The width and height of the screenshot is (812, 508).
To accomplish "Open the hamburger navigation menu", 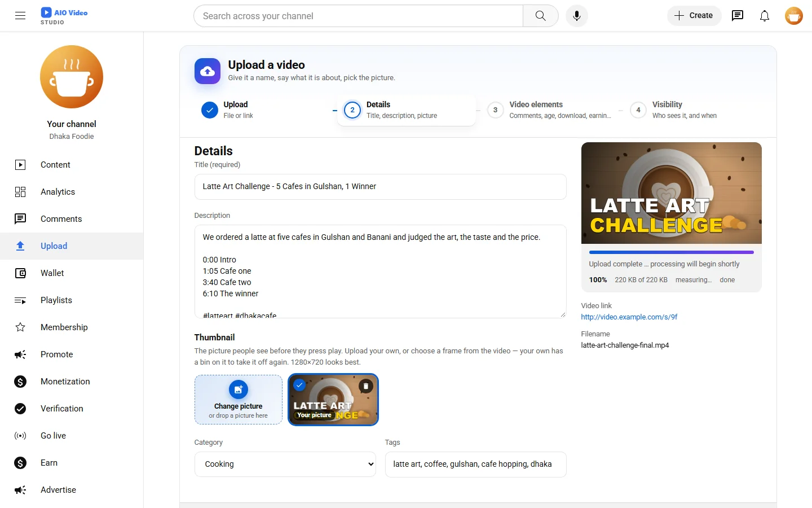I will pos(20,16).
